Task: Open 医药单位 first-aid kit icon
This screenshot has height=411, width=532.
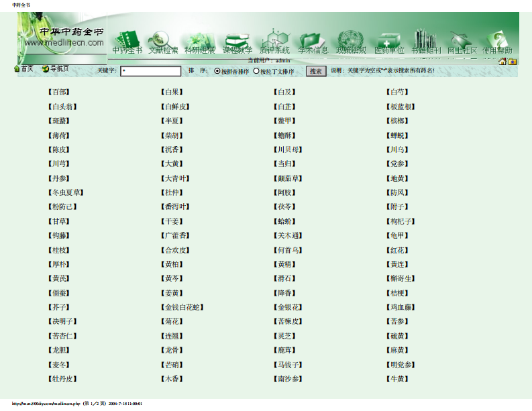Action: point(389,42)
